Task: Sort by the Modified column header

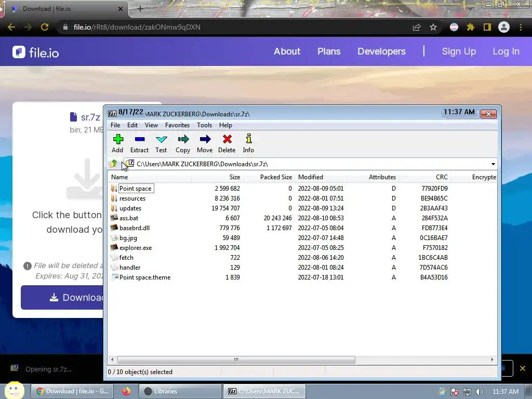Action: (x=321, y=177)
